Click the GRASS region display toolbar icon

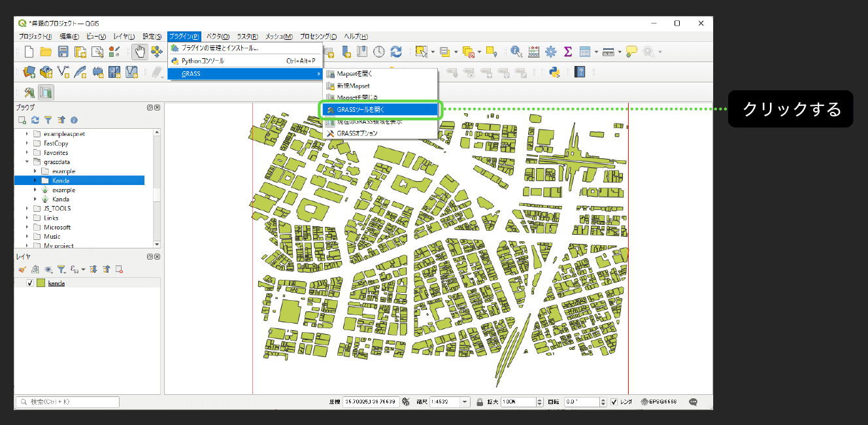[46, 92]
